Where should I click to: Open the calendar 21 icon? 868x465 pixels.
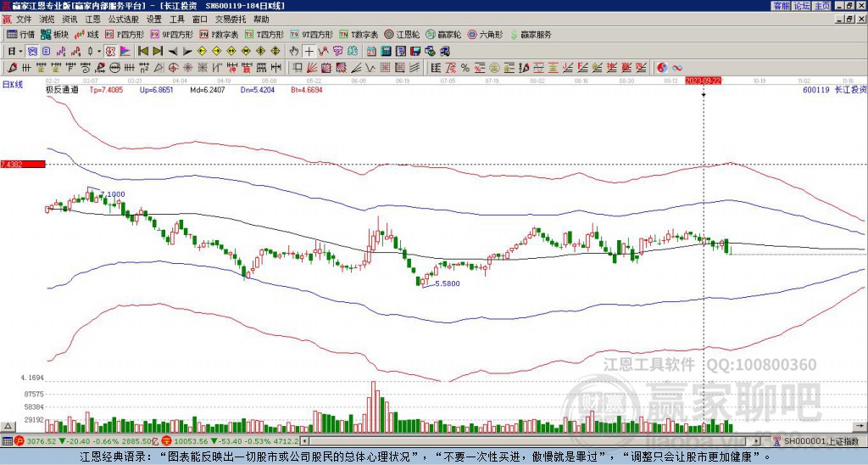[x=371, y=51]
